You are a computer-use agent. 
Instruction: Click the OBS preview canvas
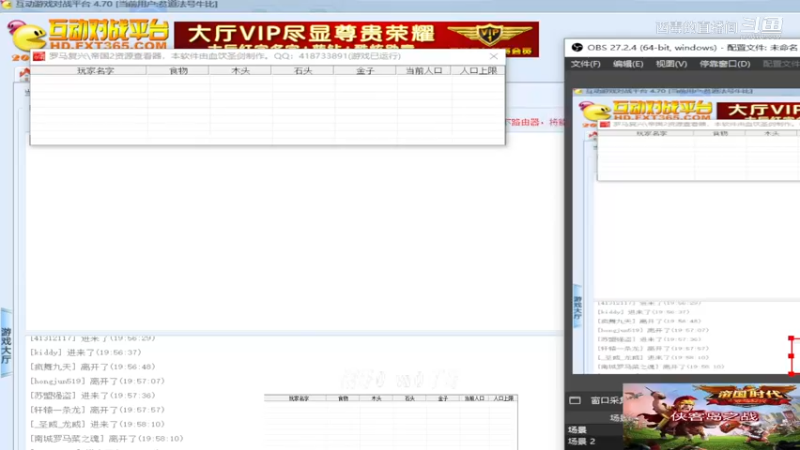coord(686,230)
